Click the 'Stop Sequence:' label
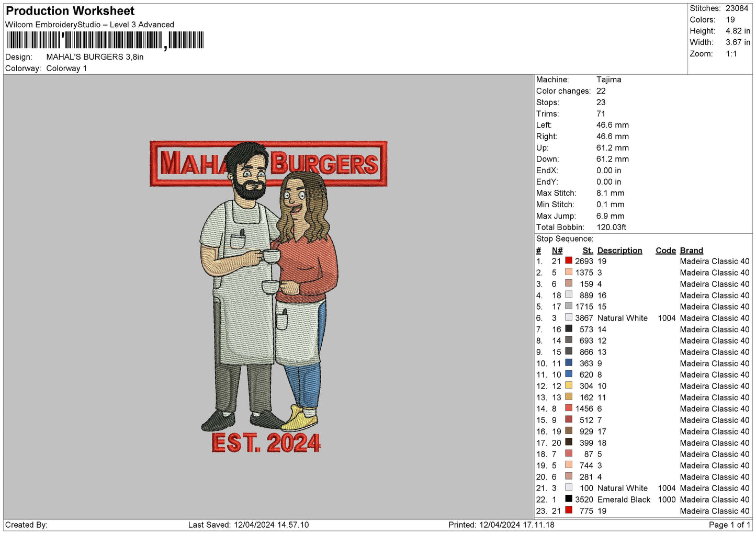 coord(565,239)
